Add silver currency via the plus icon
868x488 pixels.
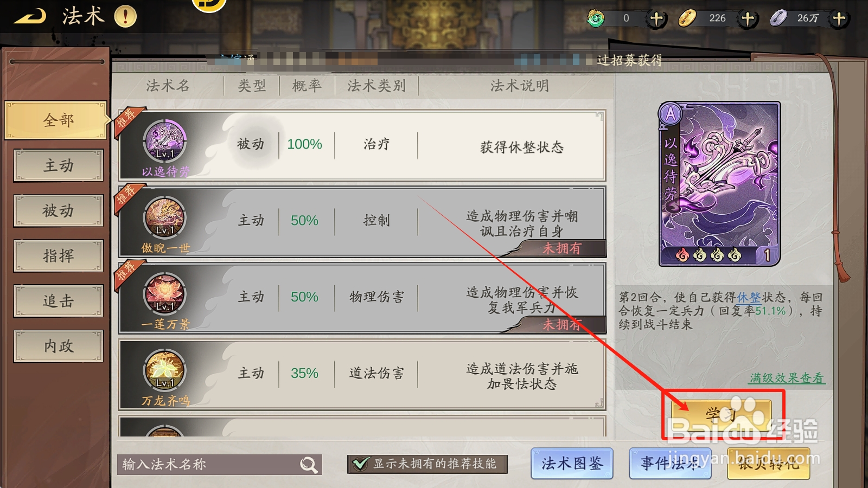click(x=839, y=19)
